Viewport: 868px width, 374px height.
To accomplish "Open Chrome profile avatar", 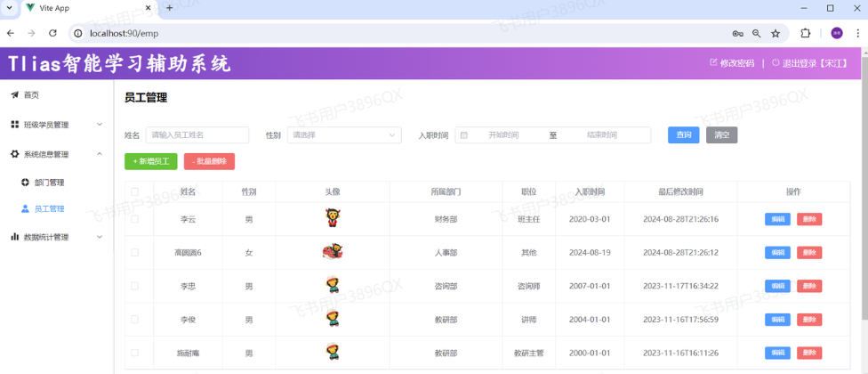I will [837, 33].
